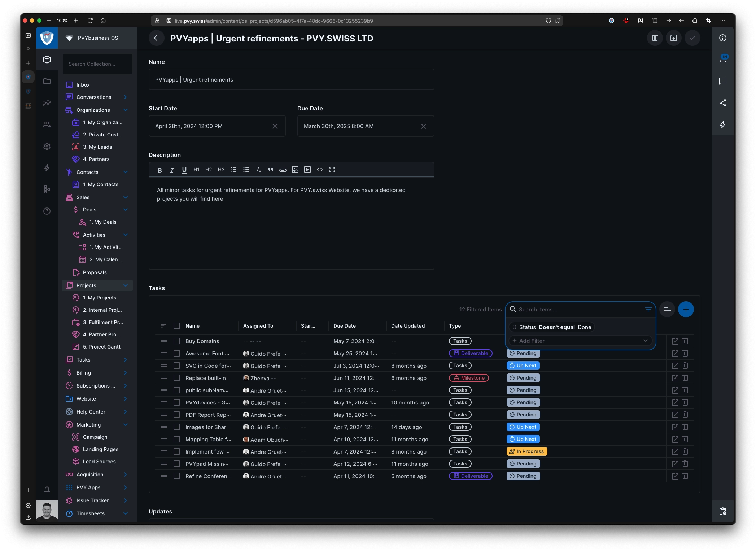This screenshot has height=551, width=756.
Task: Click the Status Doesn't equal Done filter
Action: pyautogui.click(x=552, y=327)
